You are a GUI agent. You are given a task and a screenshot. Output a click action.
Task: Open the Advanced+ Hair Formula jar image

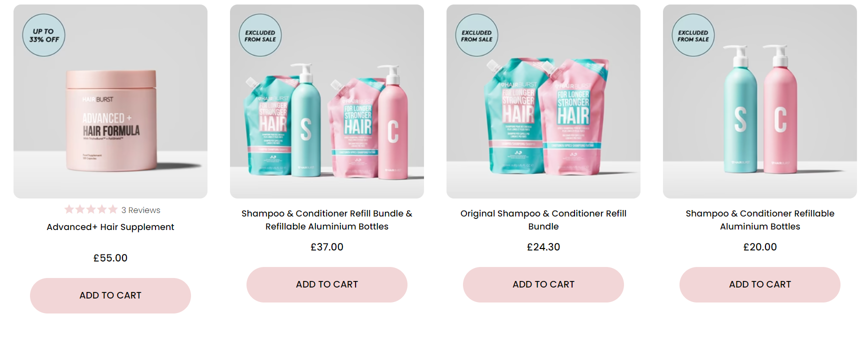[x=110, y=101]
